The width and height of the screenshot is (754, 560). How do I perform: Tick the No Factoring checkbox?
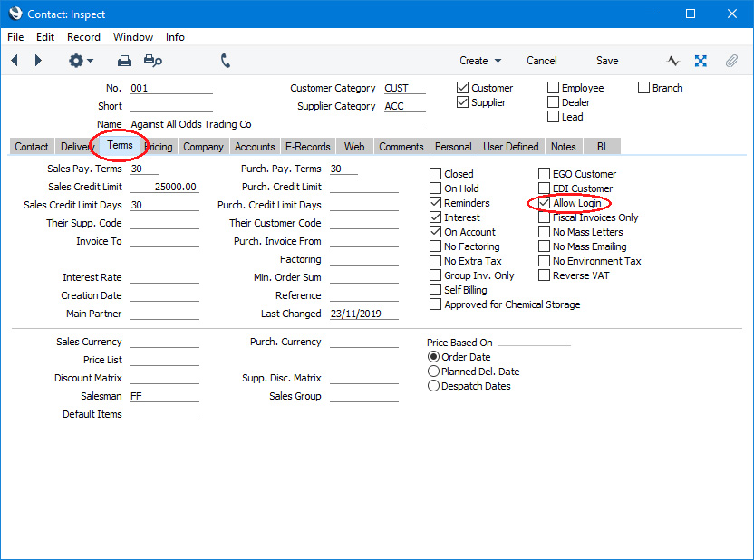click(x=435, y=246)
